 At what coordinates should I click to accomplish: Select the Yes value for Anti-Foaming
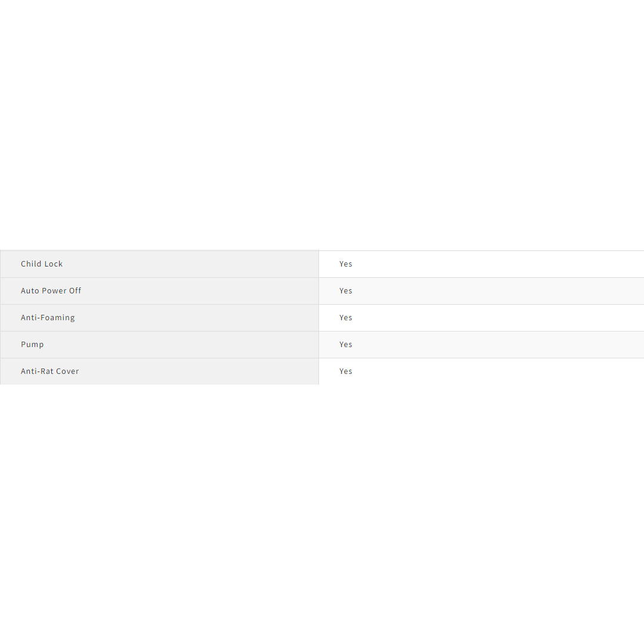pos(346,317)
